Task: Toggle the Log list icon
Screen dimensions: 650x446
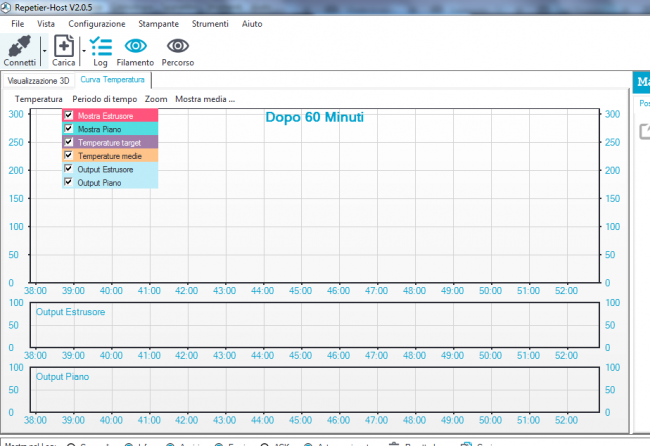Action: (x=100, y=45)
